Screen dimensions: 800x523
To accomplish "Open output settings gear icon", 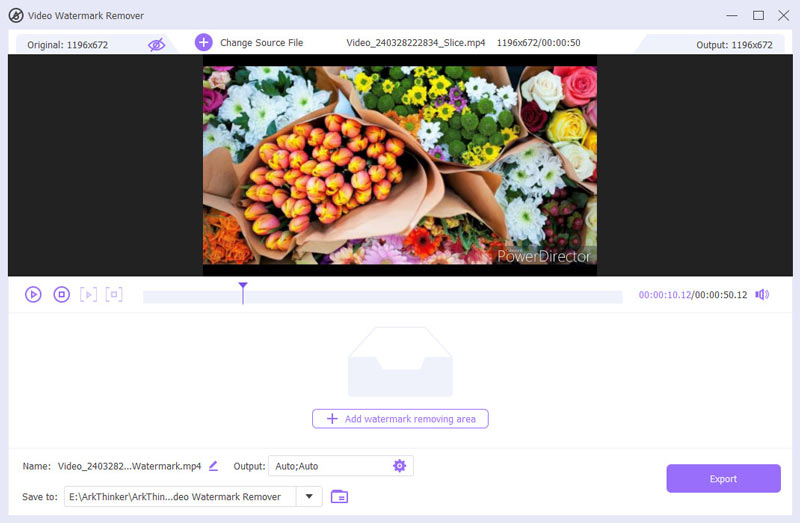I will 399,466.
